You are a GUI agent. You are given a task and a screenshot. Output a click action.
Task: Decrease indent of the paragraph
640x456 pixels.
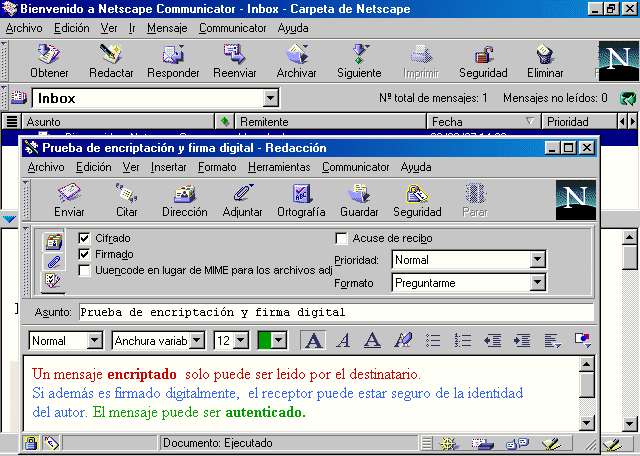(x=492, y=340)
